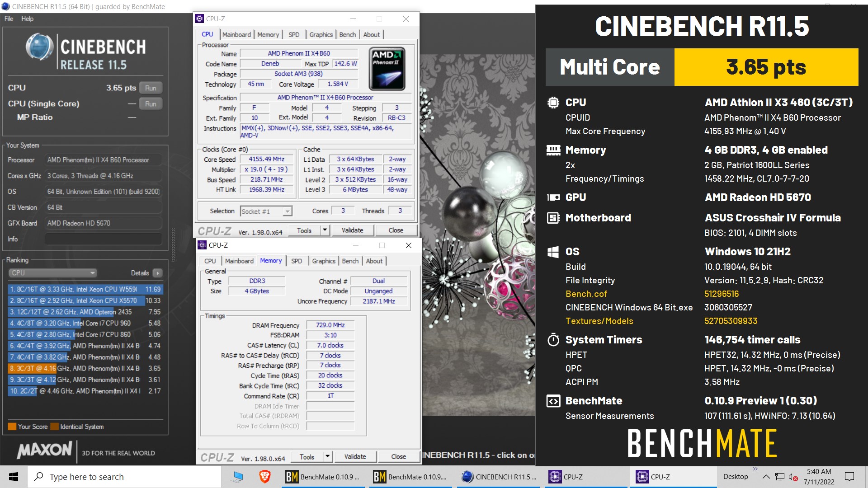The height and width of the screenshot is (488, 868).
Task: Open Graphics tab in upper CPU-Z
Action: point(321,35)
